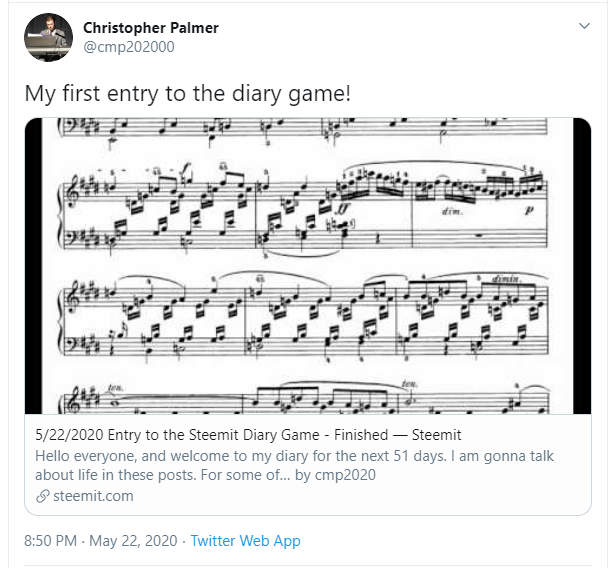Click the left black bar of the preview image
Image resolution: width=608 pixels, height=568 pixels.
click(x=33, y=266)
